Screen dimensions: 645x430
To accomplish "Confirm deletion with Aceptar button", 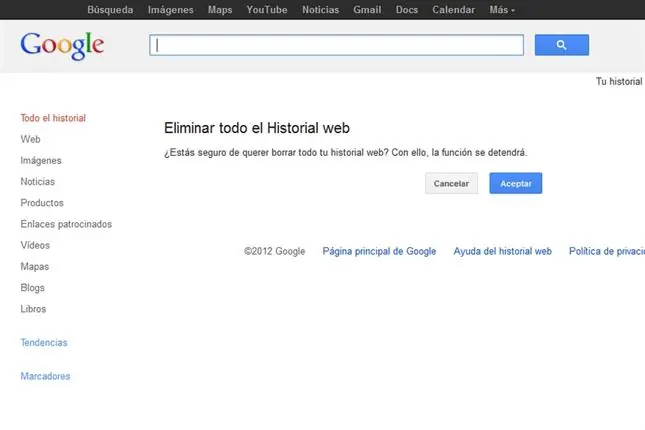I will point(516,183).
